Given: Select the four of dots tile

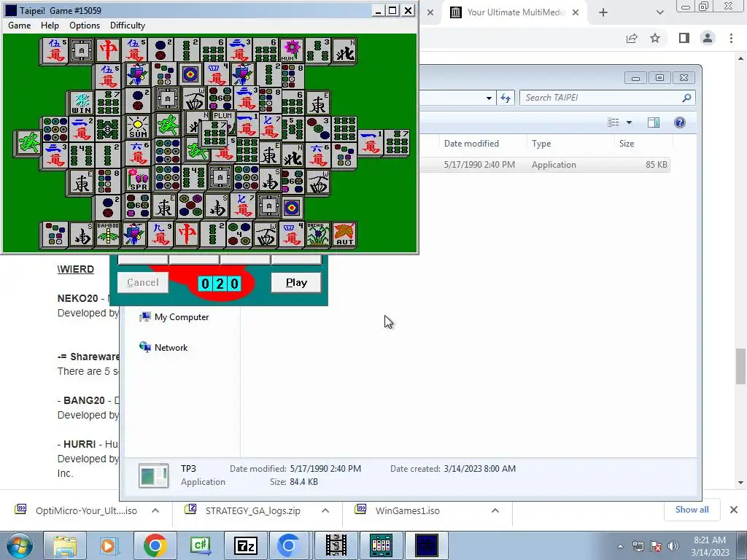Looking at the screenshot, I should 239,234.
